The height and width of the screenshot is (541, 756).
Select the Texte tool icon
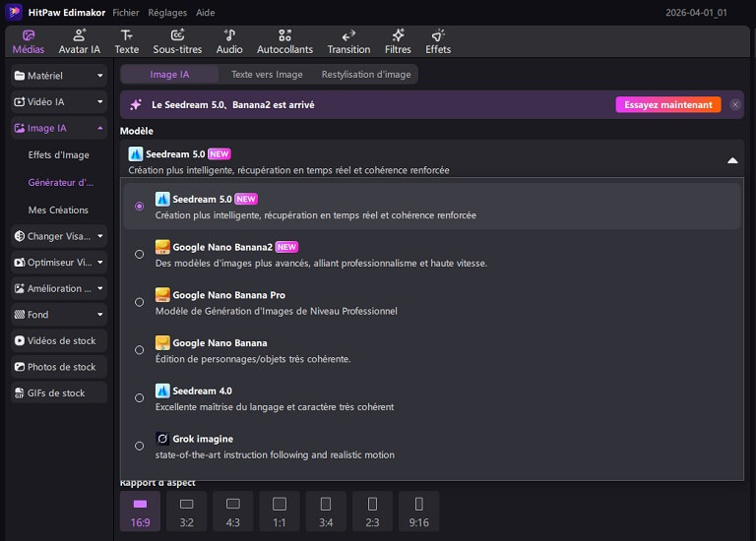click(126, 41)
